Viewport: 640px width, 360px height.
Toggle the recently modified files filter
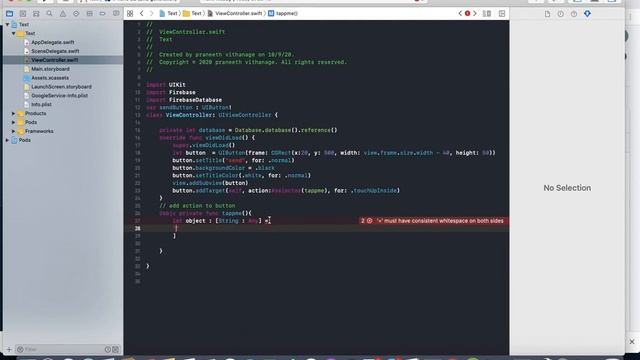click(x=108, y=349)
